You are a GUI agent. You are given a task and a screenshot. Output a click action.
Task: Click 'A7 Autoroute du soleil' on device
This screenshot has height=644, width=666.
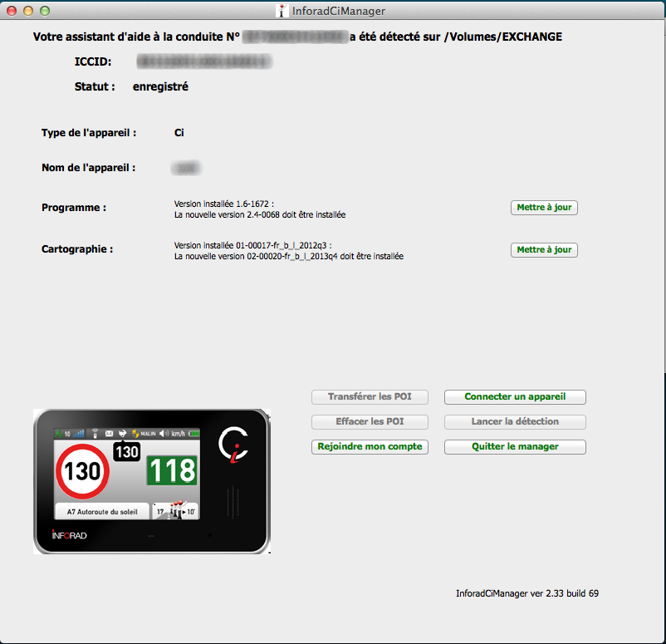tap(102, 512)
